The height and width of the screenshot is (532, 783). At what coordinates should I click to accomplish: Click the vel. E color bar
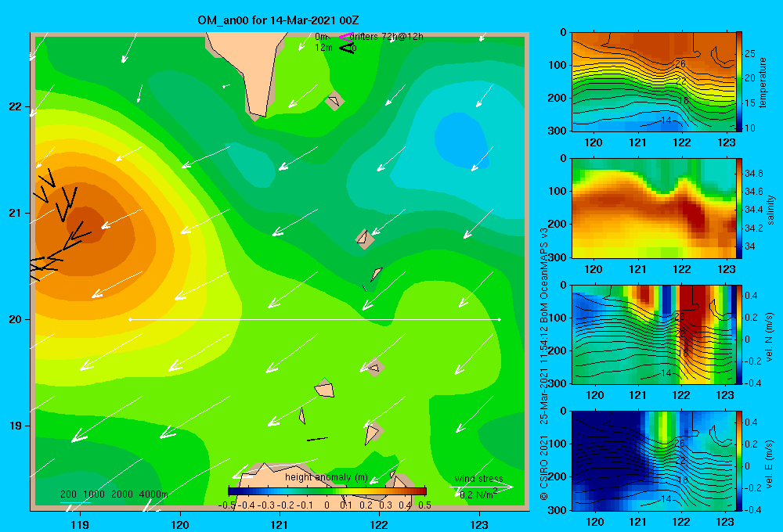tap(739, 461)
